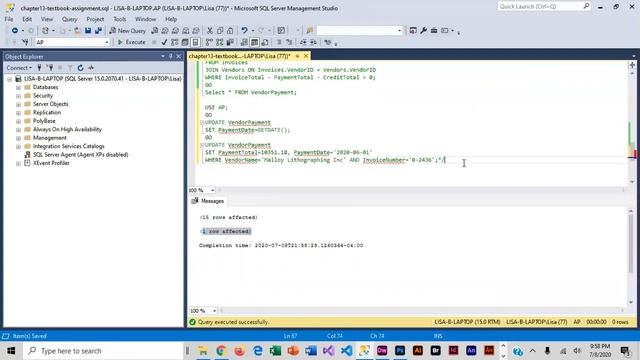Open the Solution Explorer toolbar icon

[413, 31]
